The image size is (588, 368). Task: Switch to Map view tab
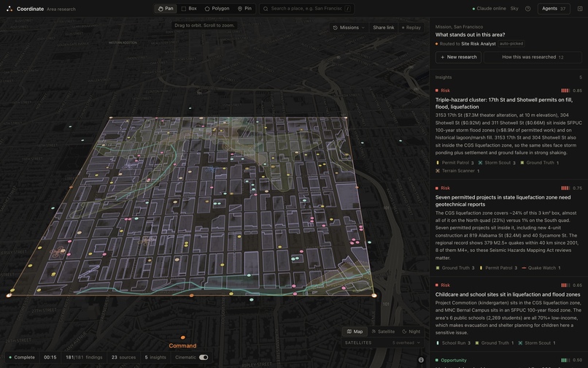coord(355,331)
